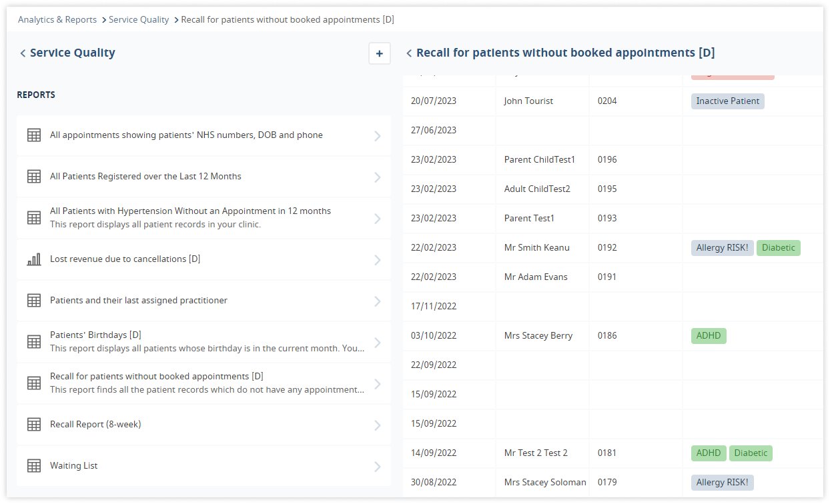
Task: Click the table icon beside "All appointments showing patients' NHS numbers"
Action: (34, 135)
